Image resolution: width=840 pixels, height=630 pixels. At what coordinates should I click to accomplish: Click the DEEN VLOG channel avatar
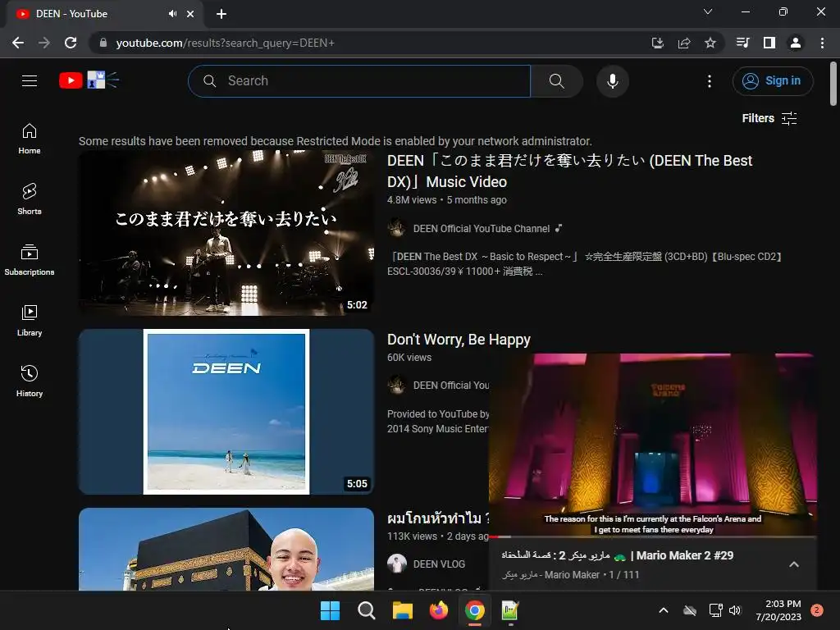pyautogui.click(x=397, y=564)
